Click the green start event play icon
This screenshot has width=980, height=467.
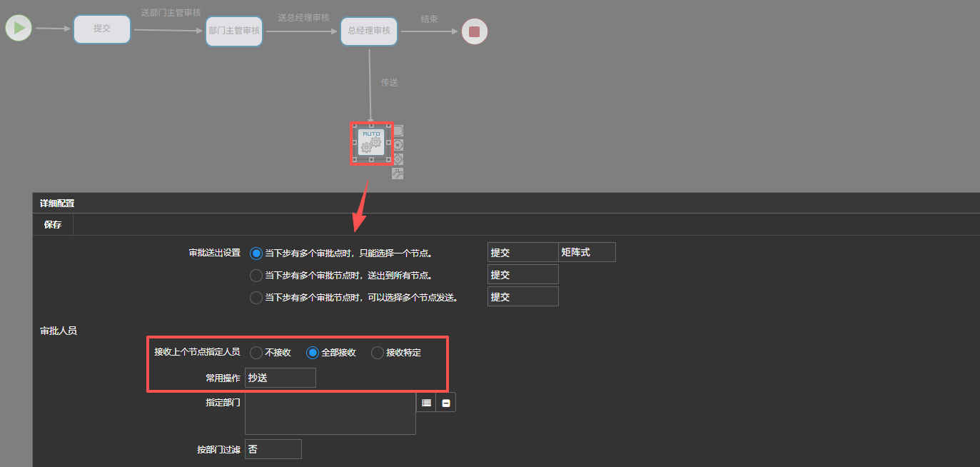[x=19, y=29]
